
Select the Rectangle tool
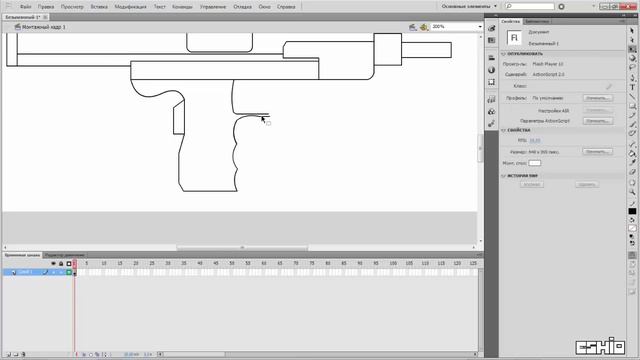(632, 106)
